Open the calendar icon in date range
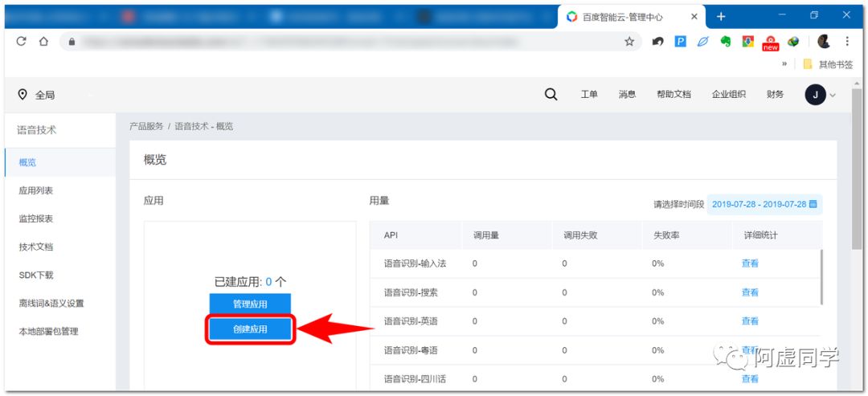868x396 pixels. [813, 204]
